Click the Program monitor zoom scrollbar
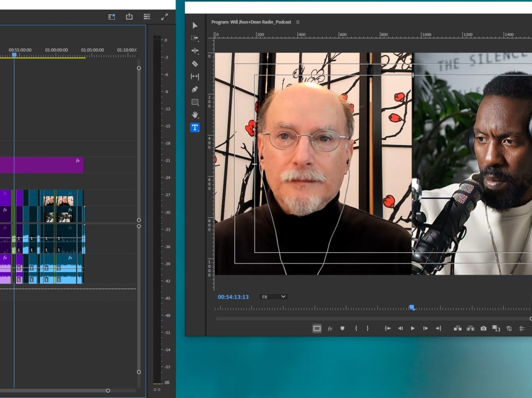The image size is (532, 398). tap(373, 319)
